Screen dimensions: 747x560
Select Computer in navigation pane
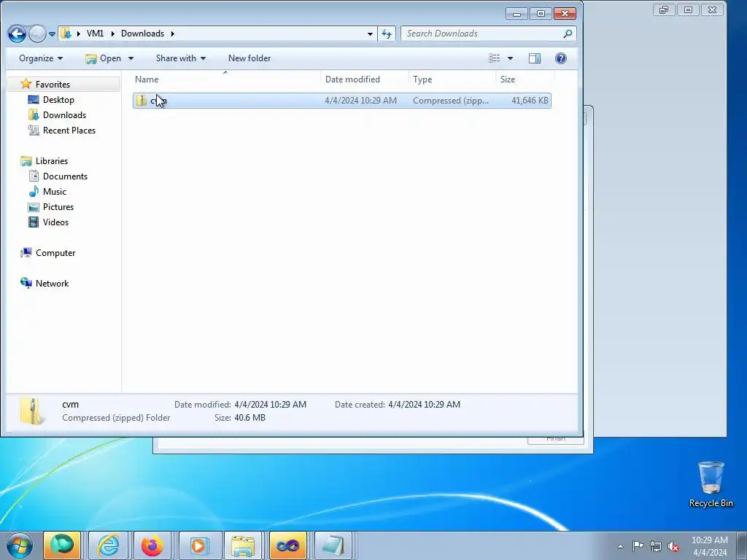tap(55, 253)
